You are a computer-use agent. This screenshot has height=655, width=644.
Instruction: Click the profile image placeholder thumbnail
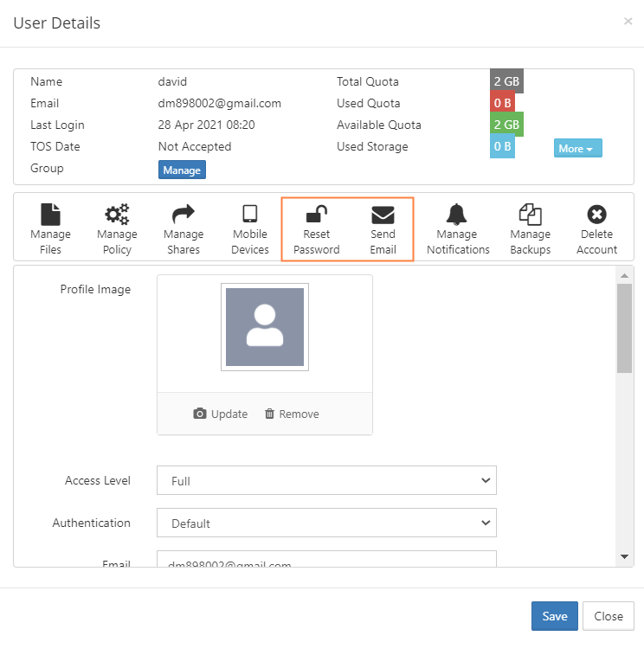coord(265,327)
